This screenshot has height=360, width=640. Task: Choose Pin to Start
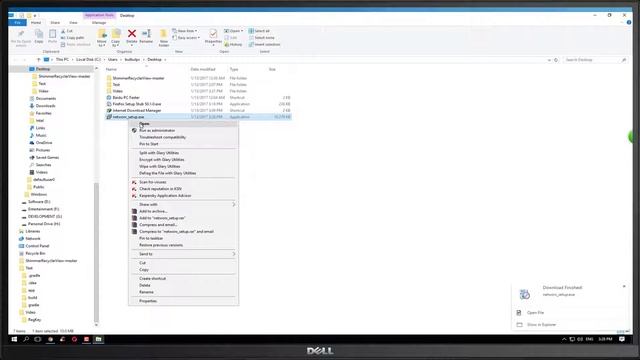pyautogui.click(x=183, y=144)
